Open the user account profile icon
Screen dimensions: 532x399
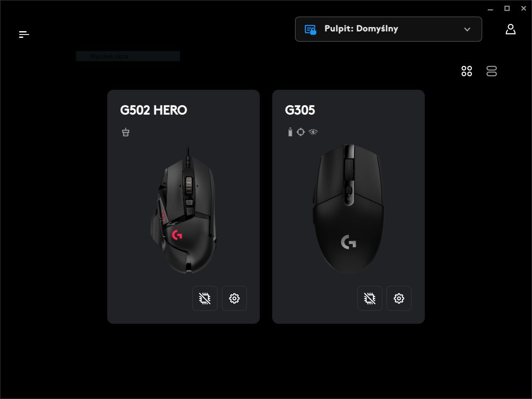coord(510,29)
